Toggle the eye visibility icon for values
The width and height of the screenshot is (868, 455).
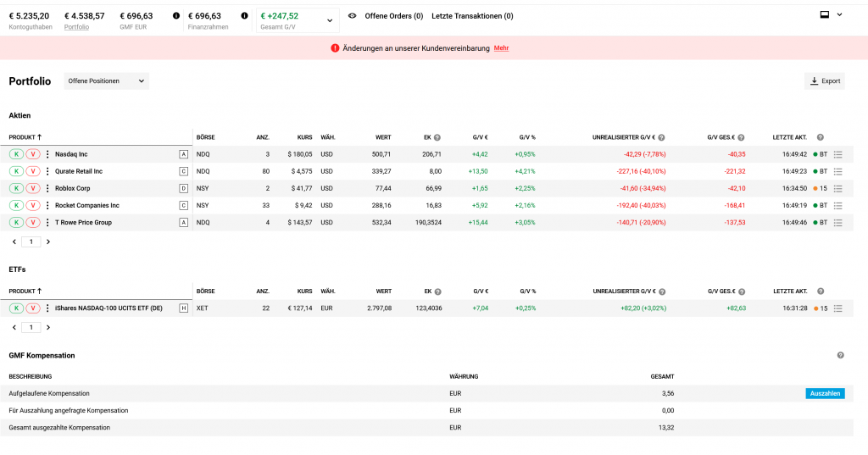pos(352,16)
